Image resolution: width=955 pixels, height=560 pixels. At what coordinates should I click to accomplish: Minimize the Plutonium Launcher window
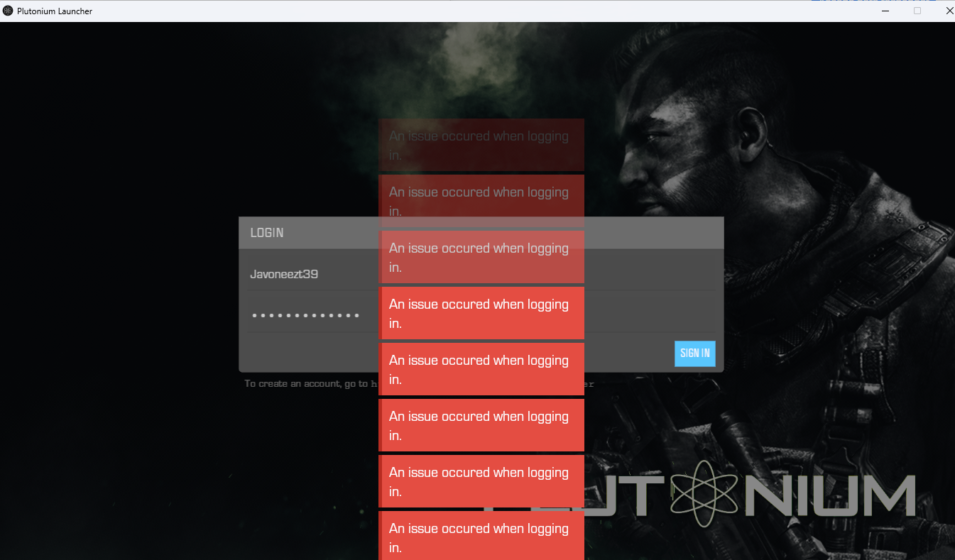[x=885, y=11]
